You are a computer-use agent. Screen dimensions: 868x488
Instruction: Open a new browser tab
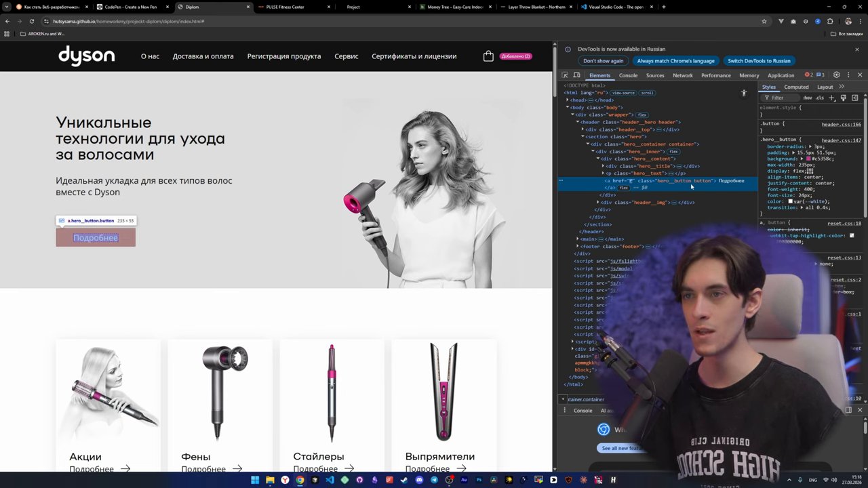pos(663,7)
